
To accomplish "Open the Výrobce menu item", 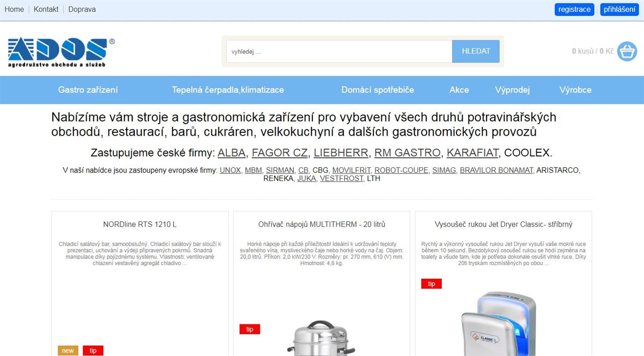I will pyautogui.click(x=576, y=90).
